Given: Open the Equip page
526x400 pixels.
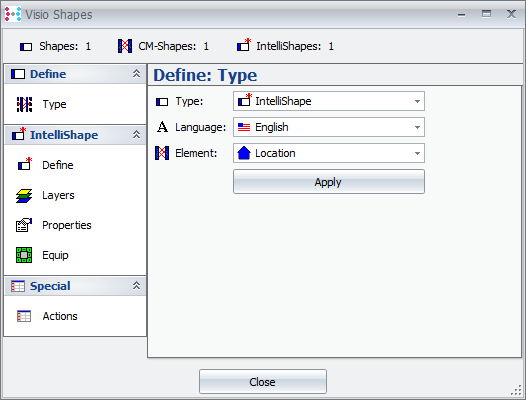Looking at the screenshot, I should (55, 255).
